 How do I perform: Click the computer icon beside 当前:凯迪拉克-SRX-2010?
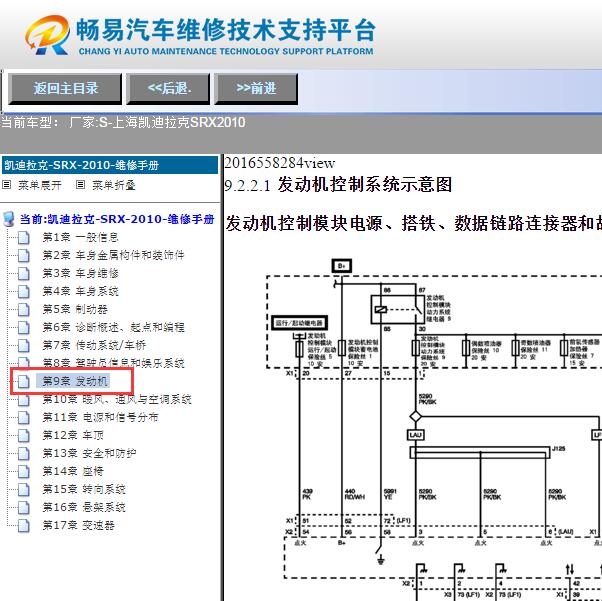tap(8, 219)
